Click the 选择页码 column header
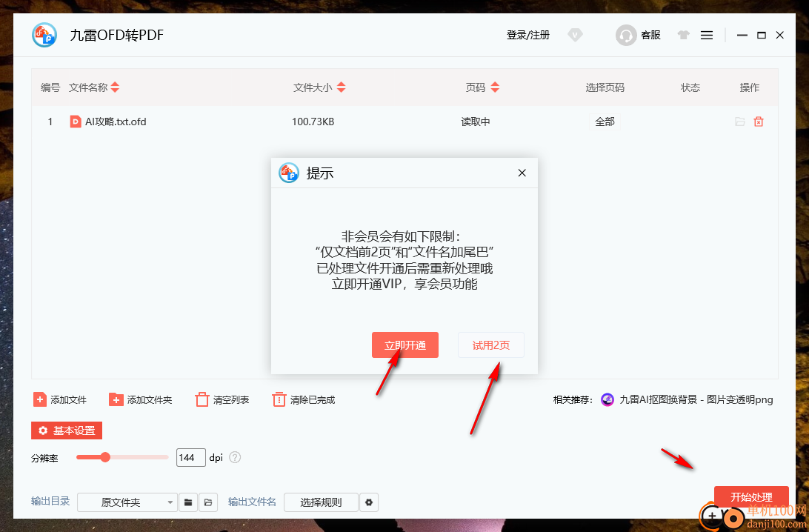The height and width of the screenshot is (532, 809). [x=605, y=87]
